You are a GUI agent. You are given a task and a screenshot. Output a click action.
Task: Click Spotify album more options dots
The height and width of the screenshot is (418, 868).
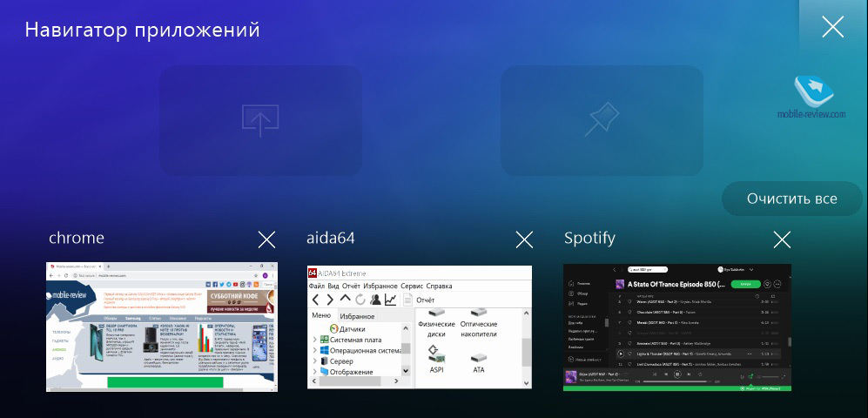click(x=777, y=284)
